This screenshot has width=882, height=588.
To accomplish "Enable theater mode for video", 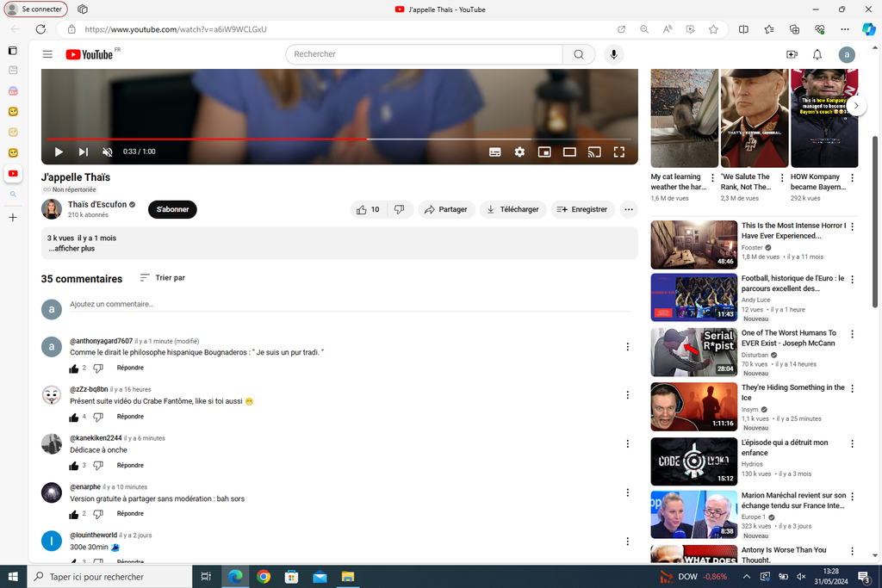I will tap(569, 152).
